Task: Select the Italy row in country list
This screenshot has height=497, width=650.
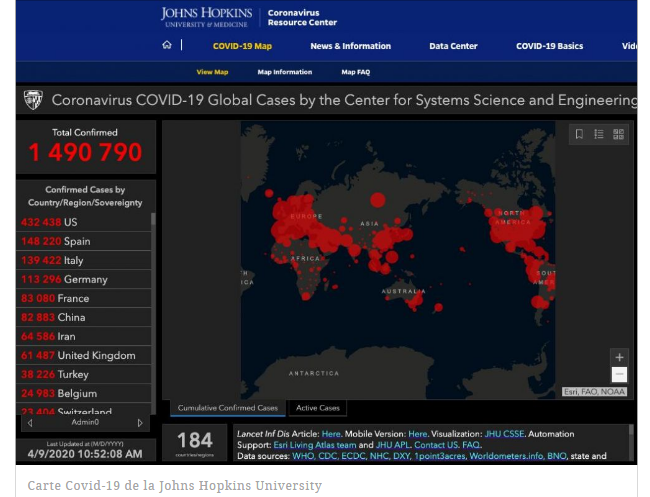Action: coord(84,260)
